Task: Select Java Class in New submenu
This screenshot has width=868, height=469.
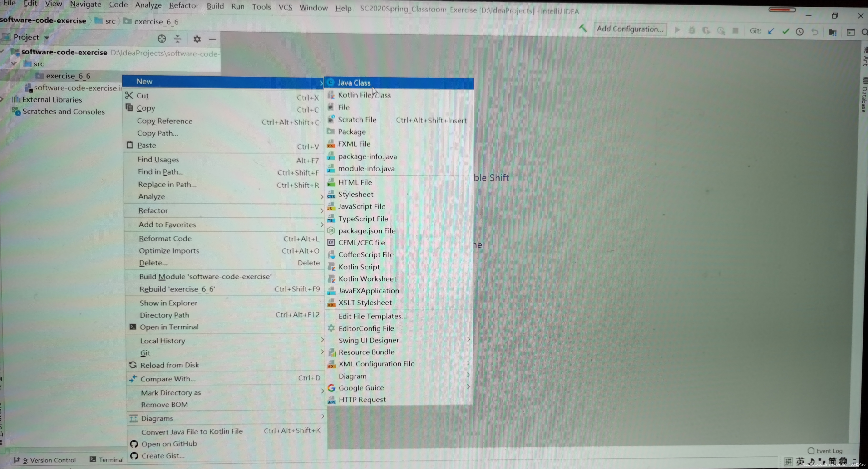Action: tap(354, 83)
